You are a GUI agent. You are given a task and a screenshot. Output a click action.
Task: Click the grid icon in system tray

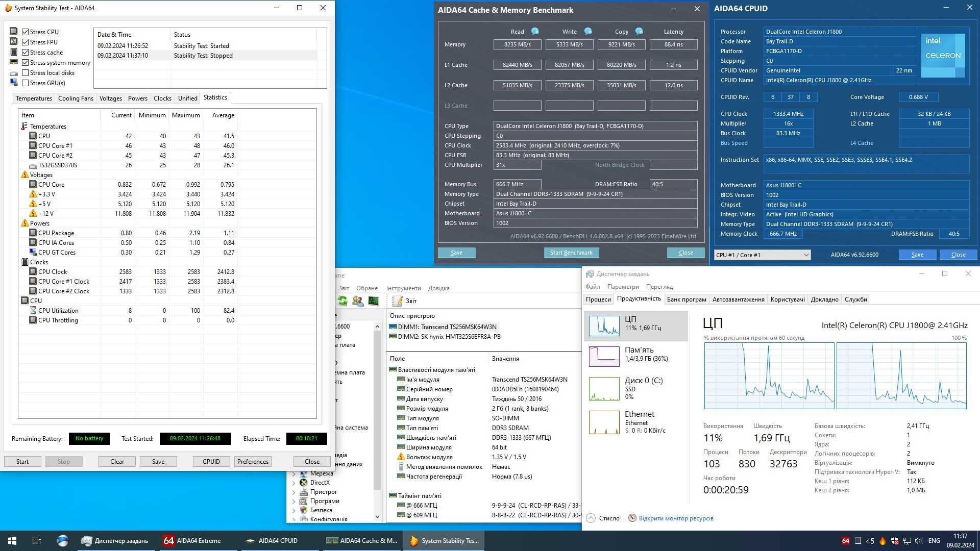pos(858,541)
